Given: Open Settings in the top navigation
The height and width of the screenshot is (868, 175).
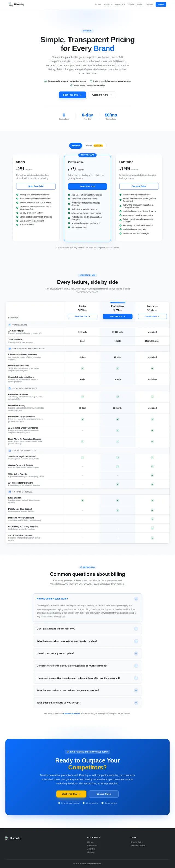Looking at the screenshot, I should [149, 4].
